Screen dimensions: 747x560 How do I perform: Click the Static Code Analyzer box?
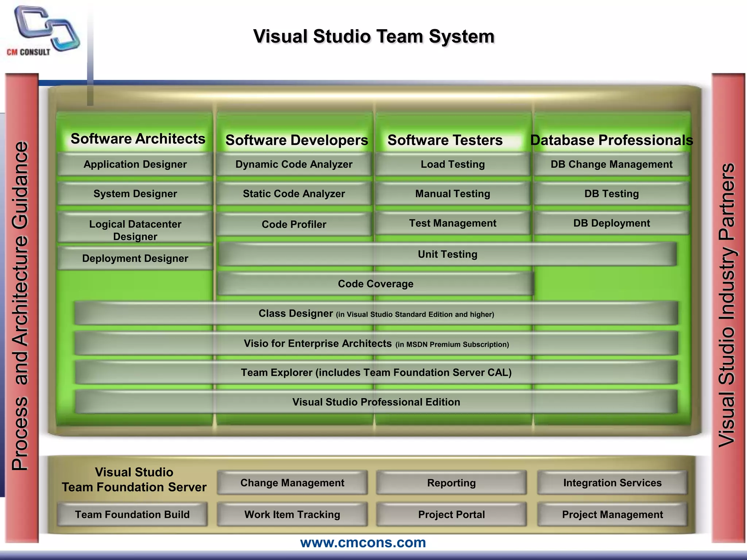[x=294, y=194]
